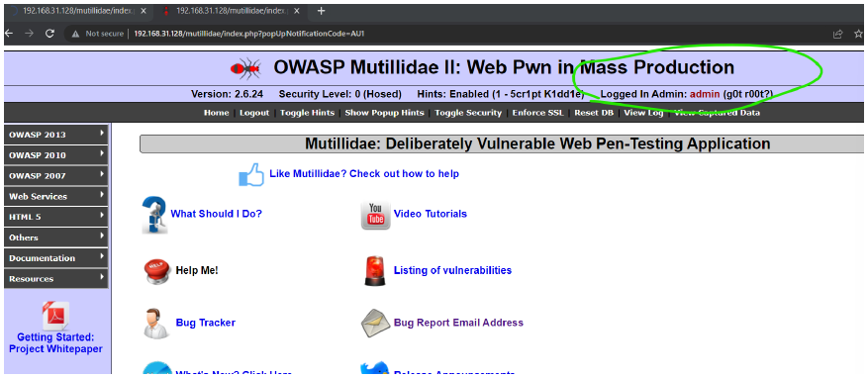Open Getting Started: Project Whitepaper link
This screenshot has height=378, width=868.
(55, 343)
